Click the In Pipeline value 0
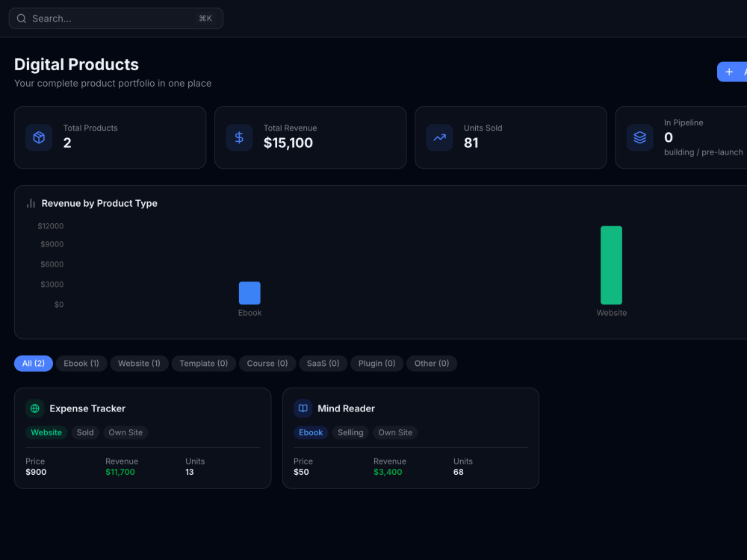 tap(669, 137)
